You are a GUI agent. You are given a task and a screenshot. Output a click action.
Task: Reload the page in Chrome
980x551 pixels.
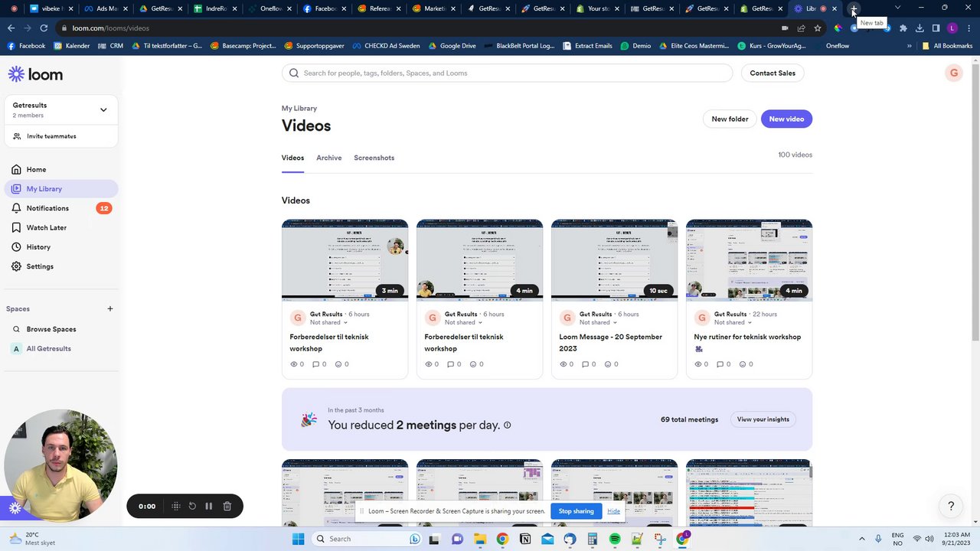pyautogui.click(x=44, y=28)
